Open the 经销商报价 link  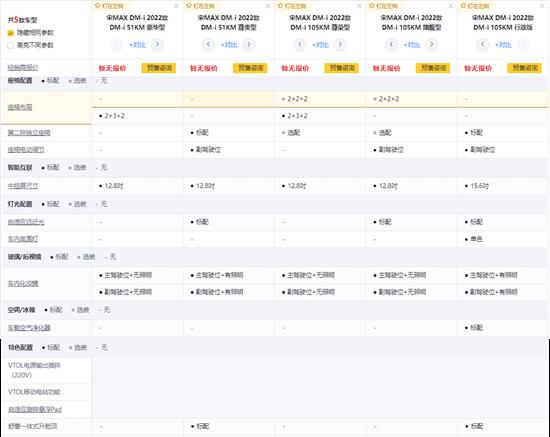(x=23, y=68)
